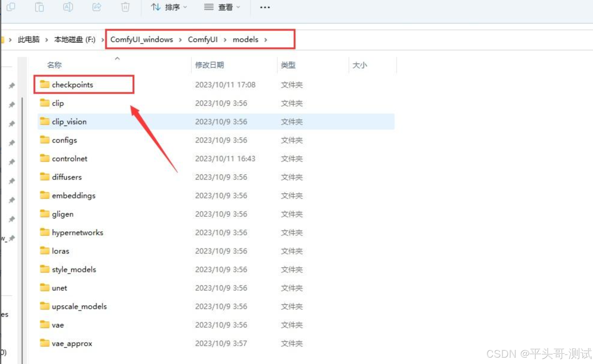Expand chevron after models in address bar

[x=266, y=40]
